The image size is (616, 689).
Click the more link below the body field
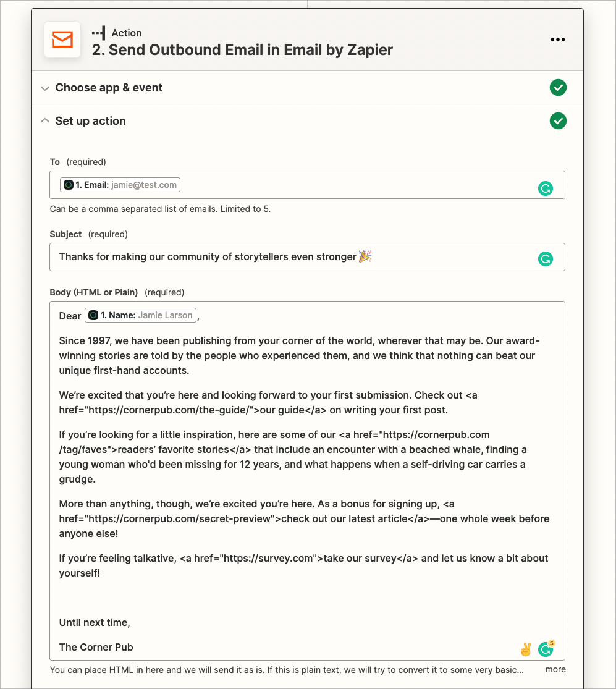click(555, 669)
